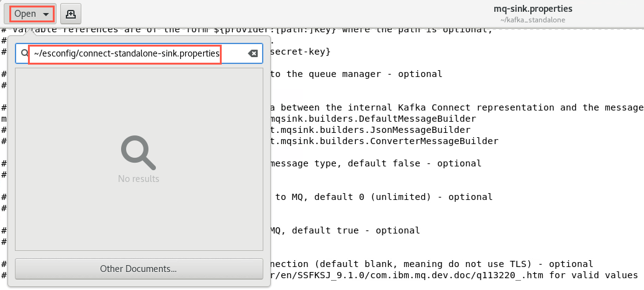Image resolution: width=644 pixels, height=290 pixels.
Task: Click the q113220_.htm URL text line
Action: pyautogui.click(x=453, y=275)
